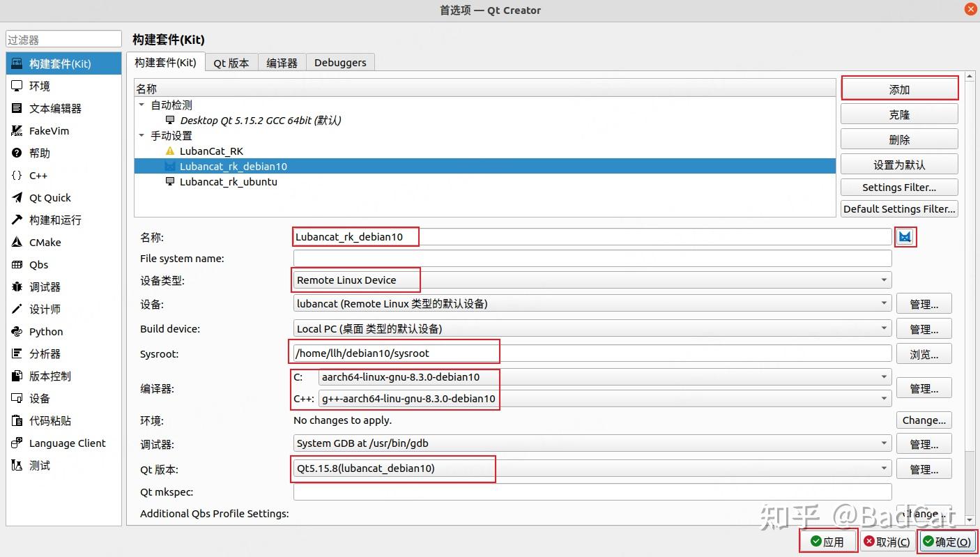The width and height of the screenshot is (980, 557).
Task: Open the 环境 settings icon
Action: click(17, 86)
